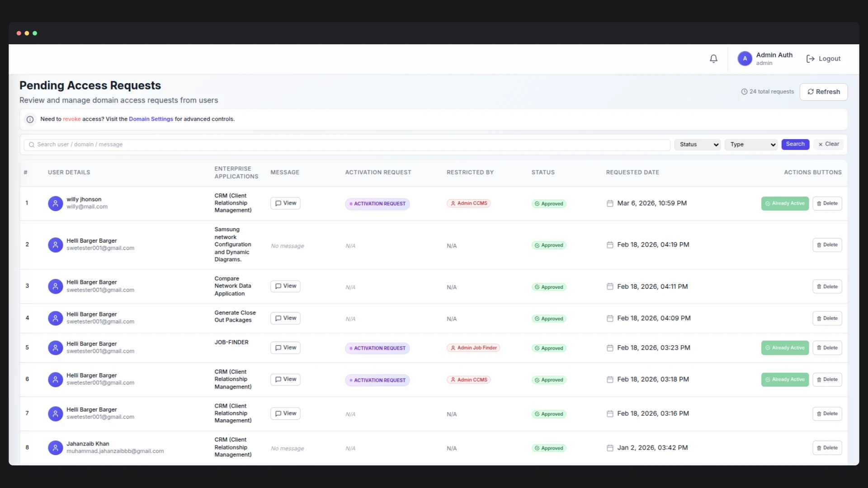Run the Search button

pos(795,144)
